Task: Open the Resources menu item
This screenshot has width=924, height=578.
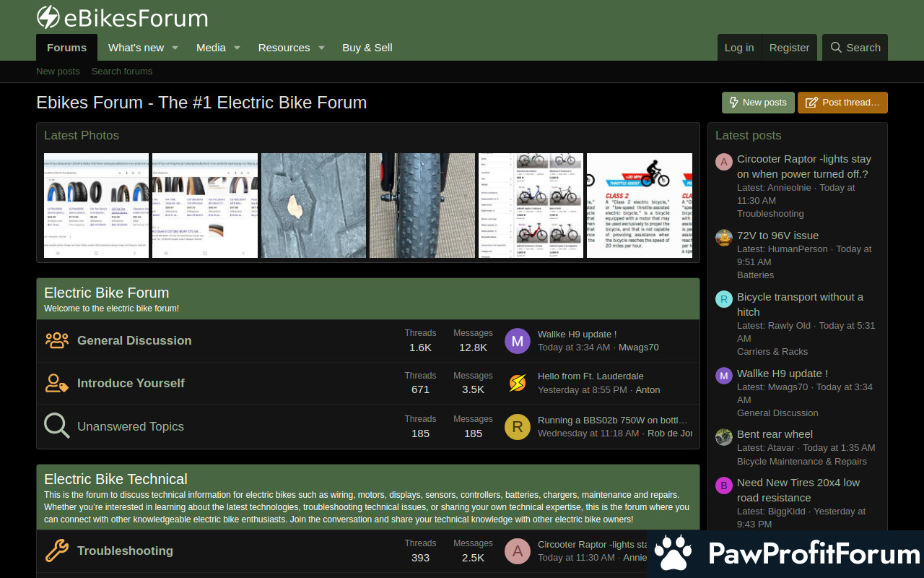Action: 284,48
